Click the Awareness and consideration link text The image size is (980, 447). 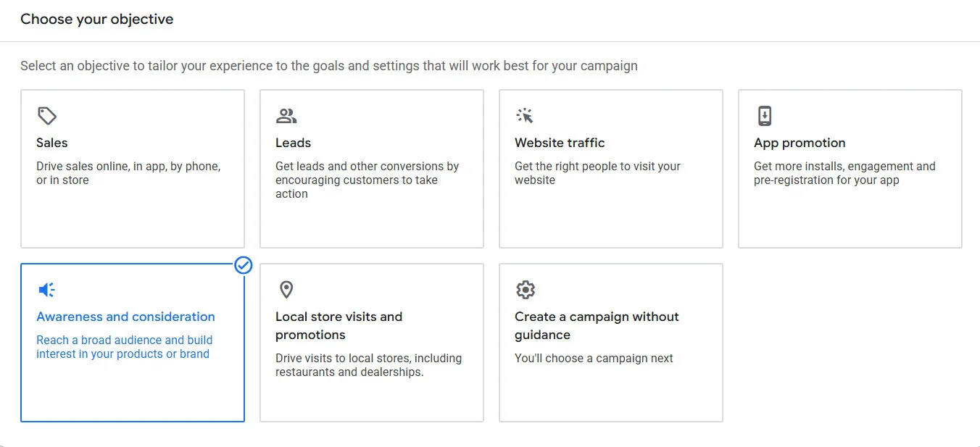[x=125, y=317]
